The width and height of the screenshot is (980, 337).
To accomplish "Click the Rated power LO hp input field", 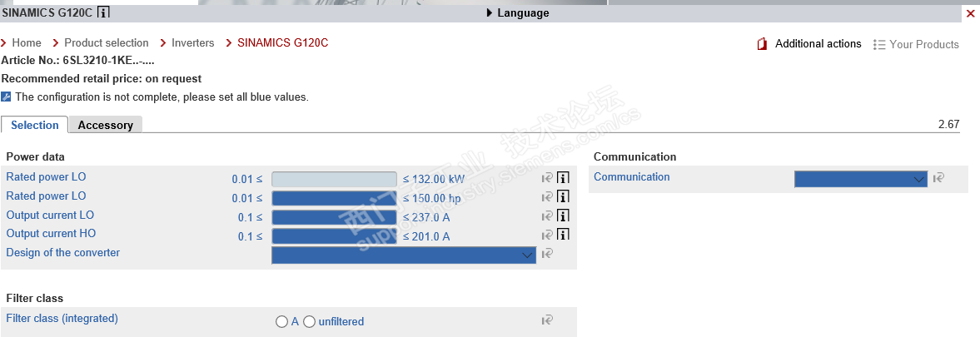I will [335, 198].
